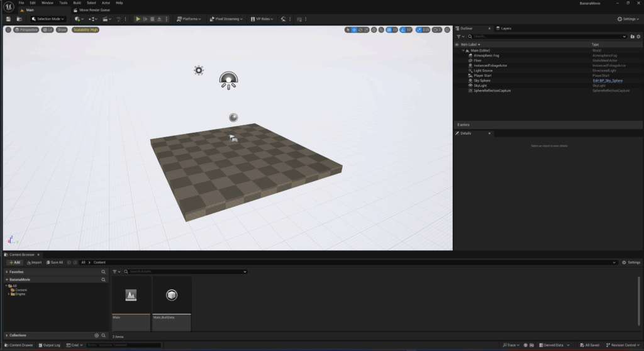
Task: Open Edit BP_Sky_Sphere link
Action: (x=607, y=81)
